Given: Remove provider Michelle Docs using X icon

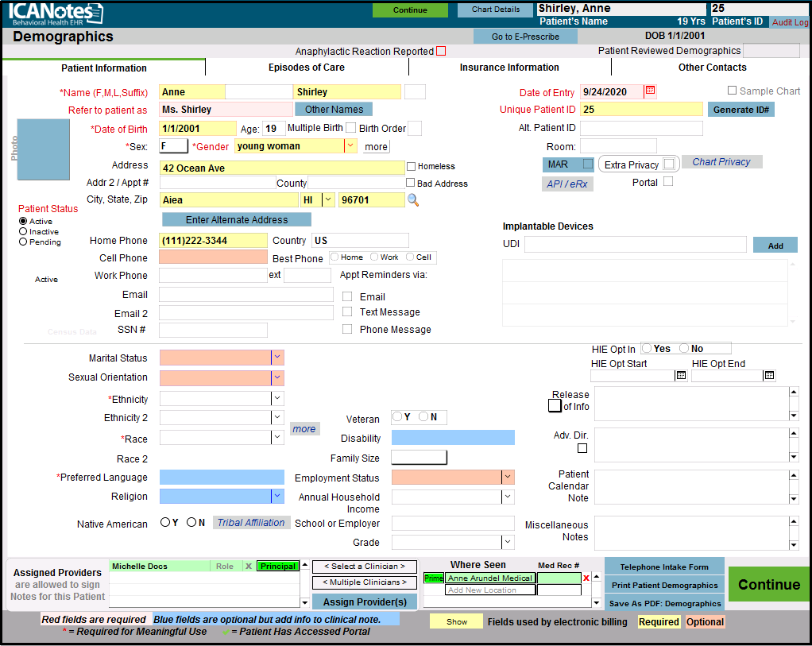Looking at the screenshot, I should tap(248, 567).
